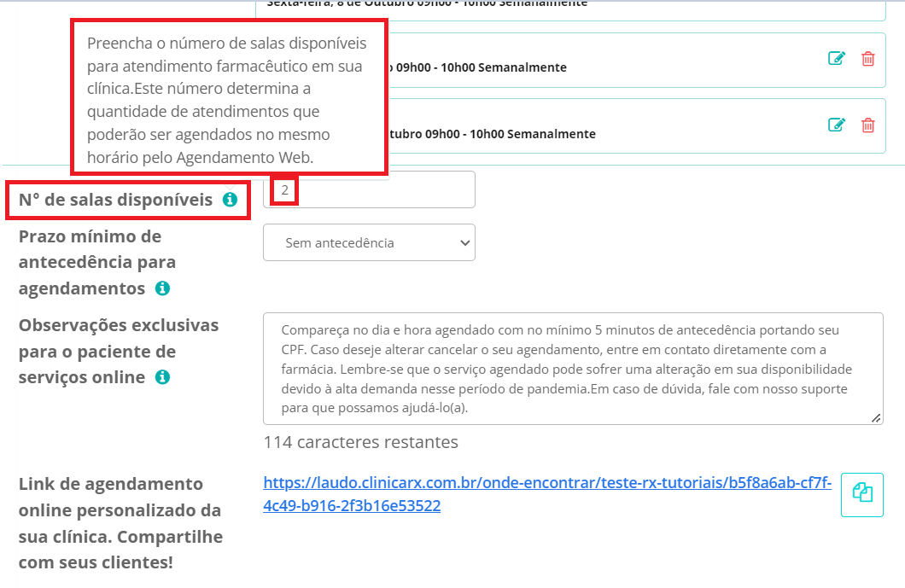Delete the middle schedule row with the trash icon
The height and width of the screenshot is (588, 905).
868,59
